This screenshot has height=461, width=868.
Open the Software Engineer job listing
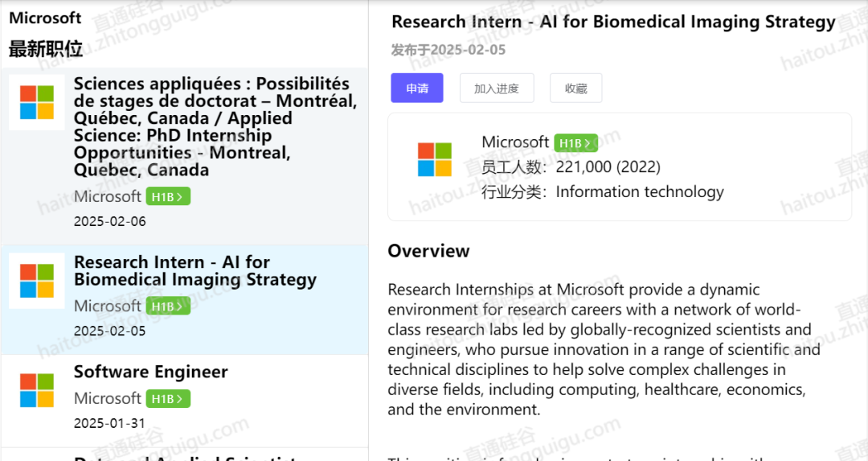pyautogui.click(x=185, y=401)
